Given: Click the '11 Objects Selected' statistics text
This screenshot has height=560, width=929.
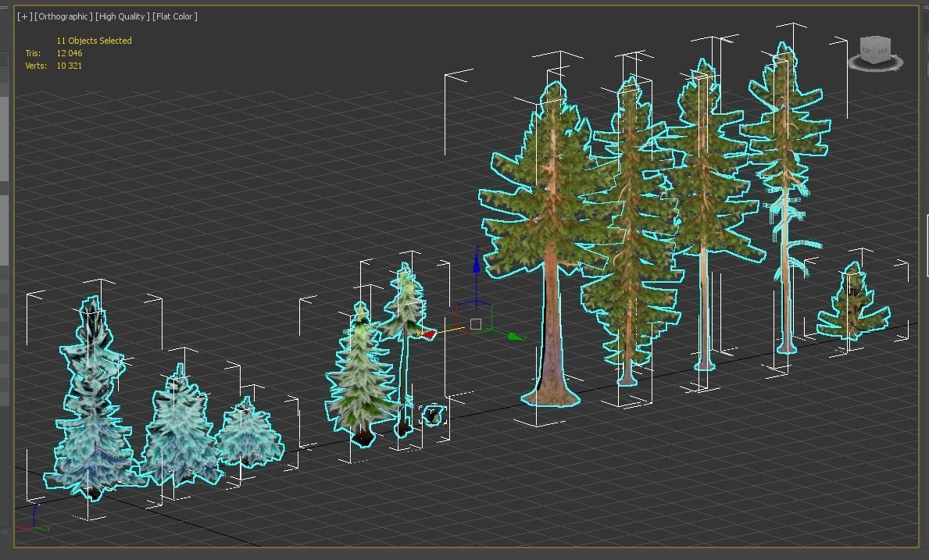Looking at the screenshot, I should pos(95,41).
